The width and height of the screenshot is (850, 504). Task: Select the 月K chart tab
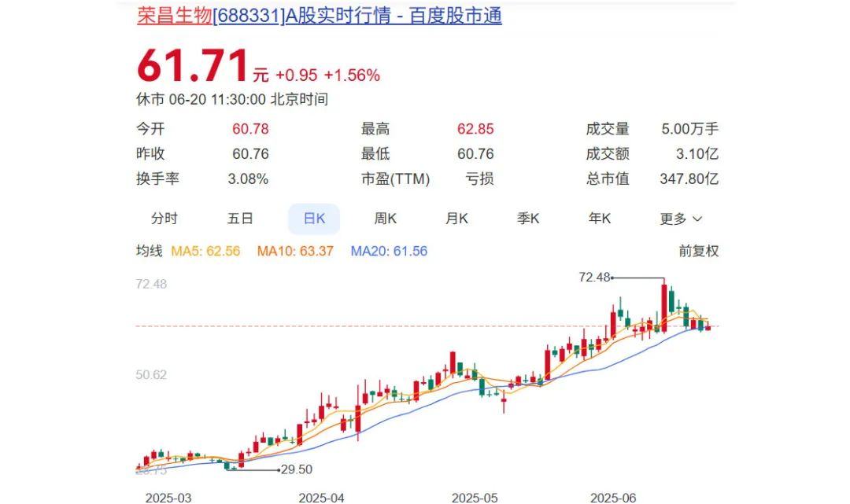point(456,219)
